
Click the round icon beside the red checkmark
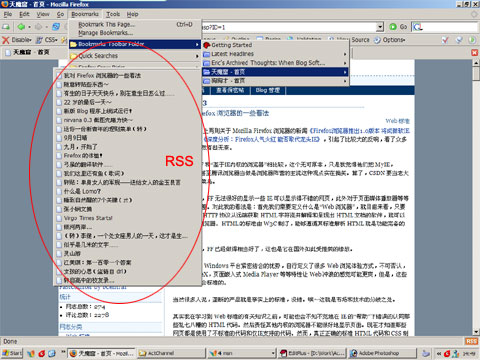click(x=459, y=40)
